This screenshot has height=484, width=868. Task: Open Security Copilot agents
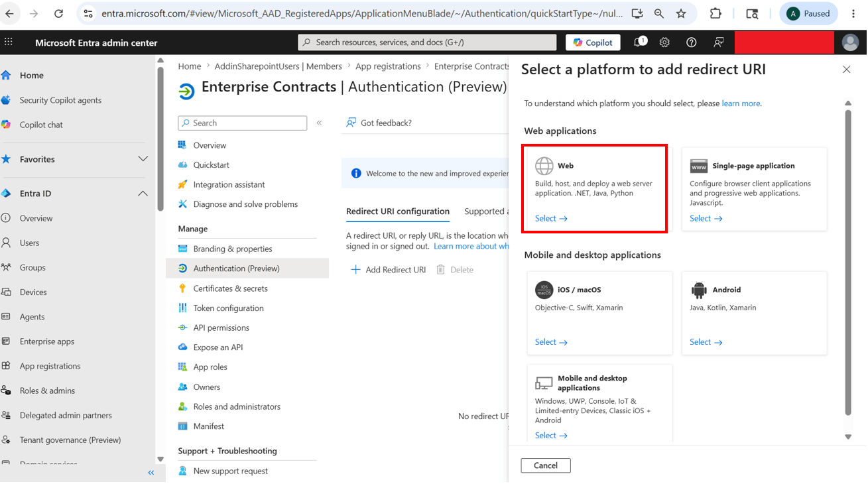(60, 100)
